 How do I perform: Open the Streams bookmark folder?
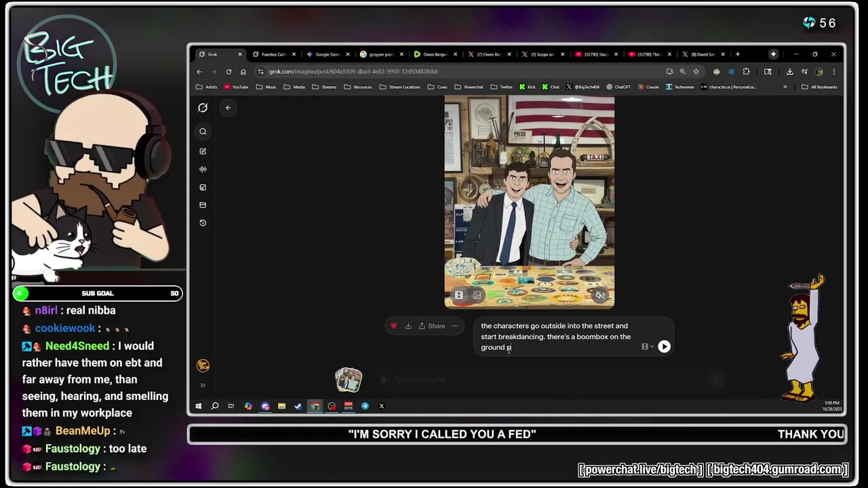pyautogui.click(x=324, y=87)
